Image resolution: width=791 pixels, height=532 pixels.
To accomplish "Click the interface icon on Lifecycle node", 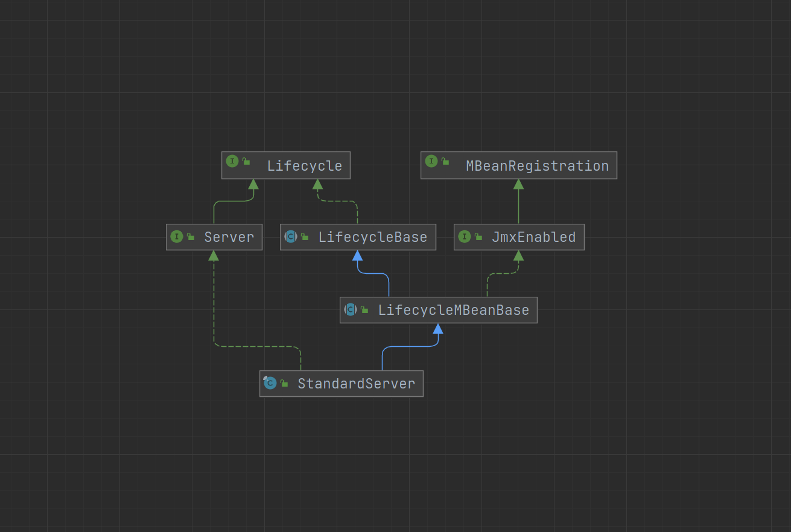I will [232, 161].
